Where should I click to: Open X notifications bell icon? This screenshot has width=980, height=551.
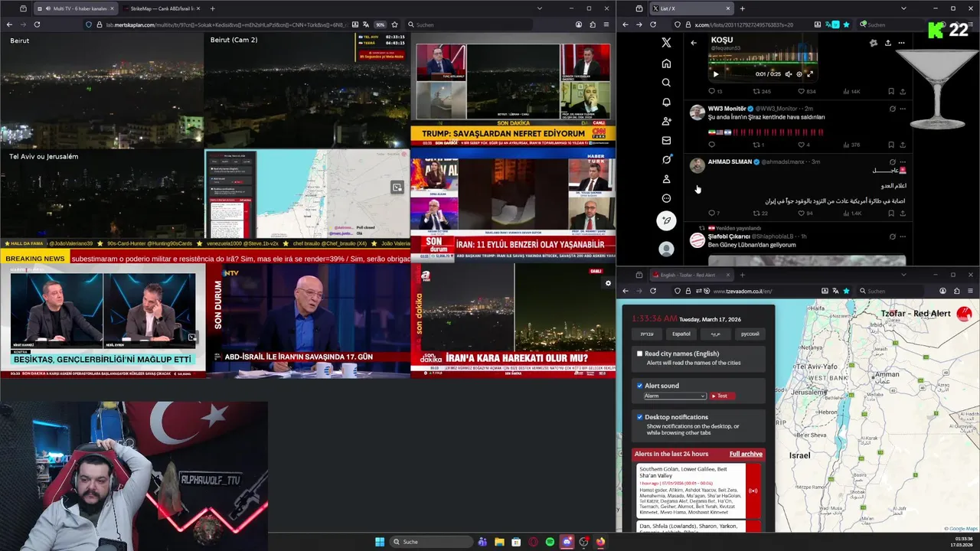click(x=666, y=102)
